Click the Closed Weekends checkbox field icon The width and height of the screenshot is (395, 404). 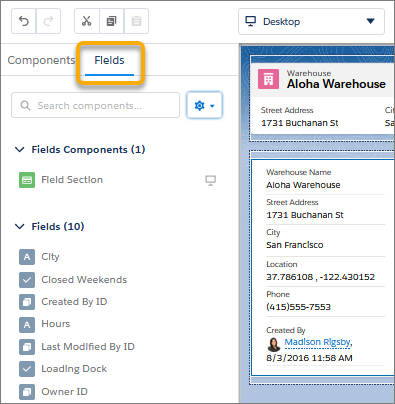pyautogui.click(x=27, y=280)
